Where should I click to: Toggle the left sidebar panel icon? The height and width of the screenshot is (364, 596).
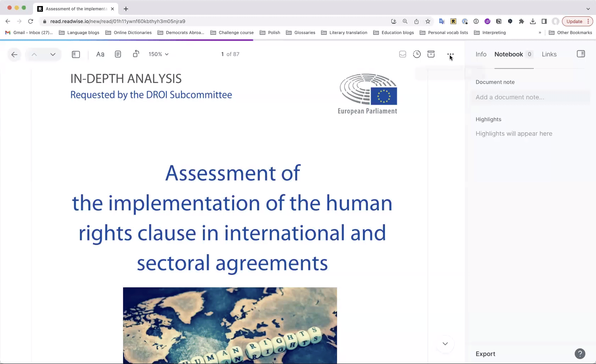tap(76, 54)
